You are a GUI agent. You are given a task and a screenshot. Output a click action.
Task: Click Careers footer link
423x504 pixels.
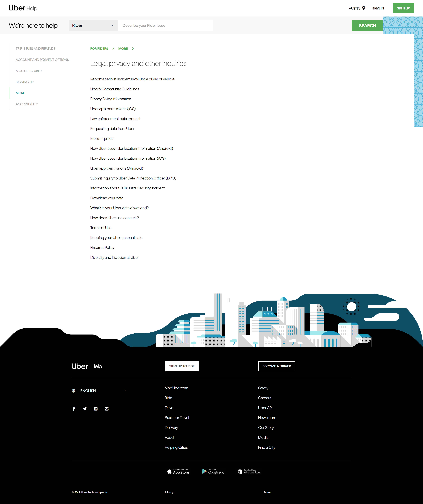coord(265,398)
